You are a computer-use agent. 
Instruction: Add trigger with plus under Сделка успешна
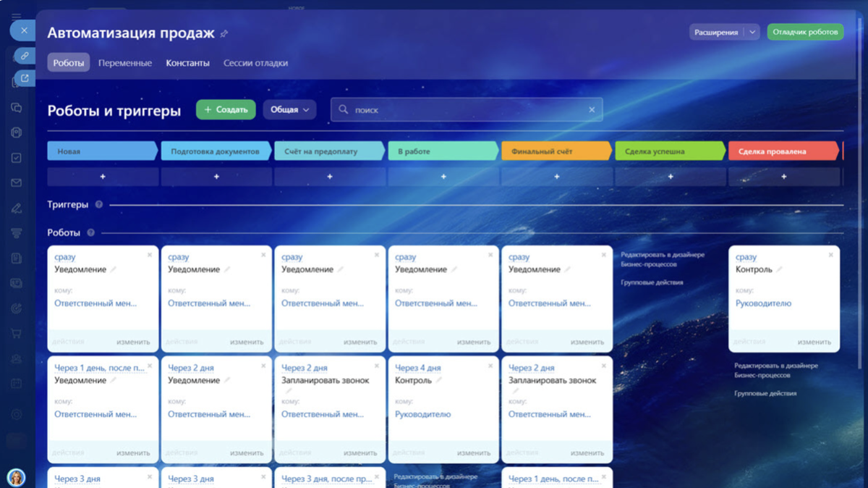tap(671, 177)
